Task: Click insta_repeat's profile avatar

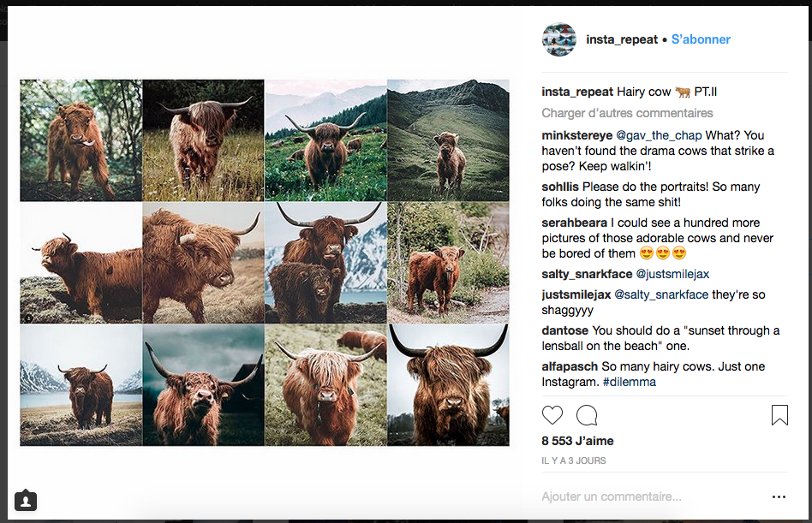Action: tap(558, 39)
